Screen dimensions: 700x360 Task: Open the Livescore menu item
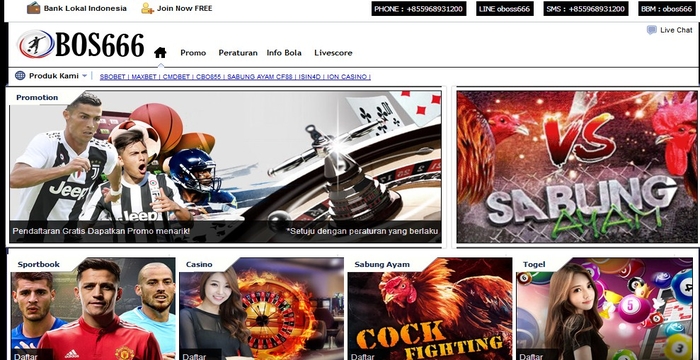333,53
